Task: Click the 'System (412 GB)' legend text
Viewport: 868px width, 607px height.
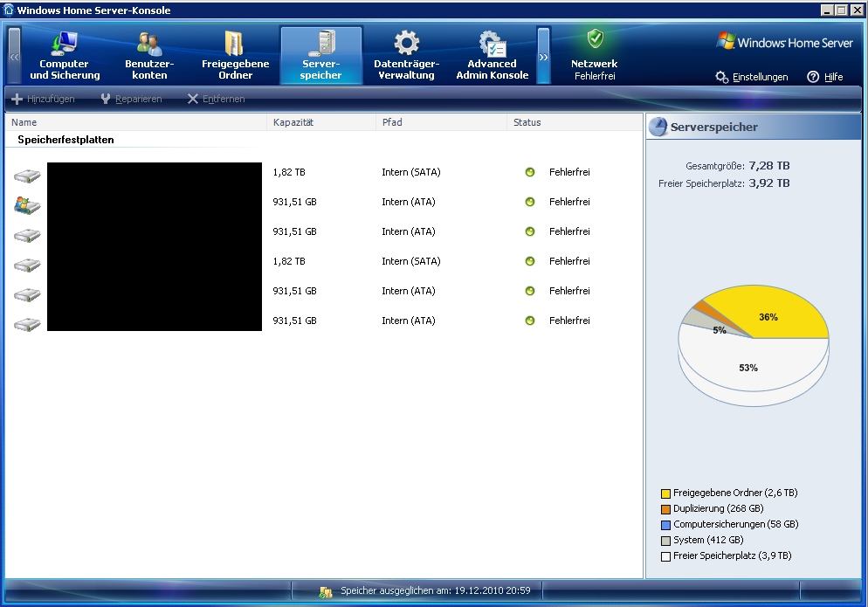Action: coord(708,540)
